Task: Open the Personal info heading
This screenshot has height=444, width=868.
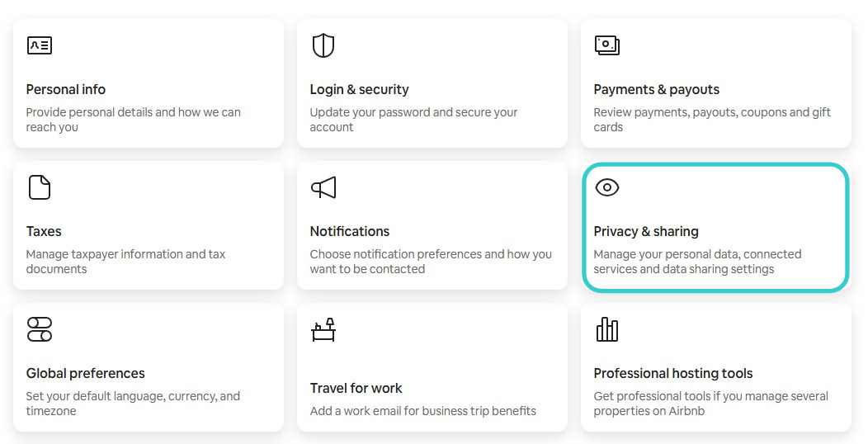Action: (66, 89)
